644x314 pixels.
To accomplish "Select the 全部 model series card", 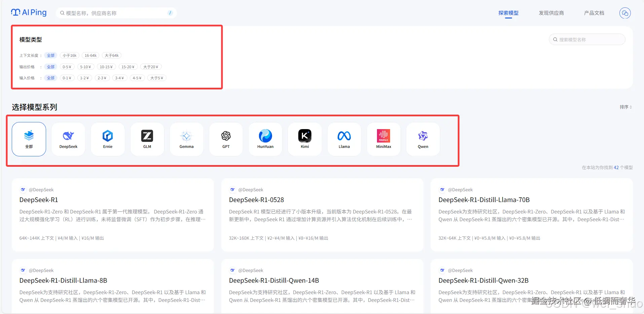I will [29, 139].
